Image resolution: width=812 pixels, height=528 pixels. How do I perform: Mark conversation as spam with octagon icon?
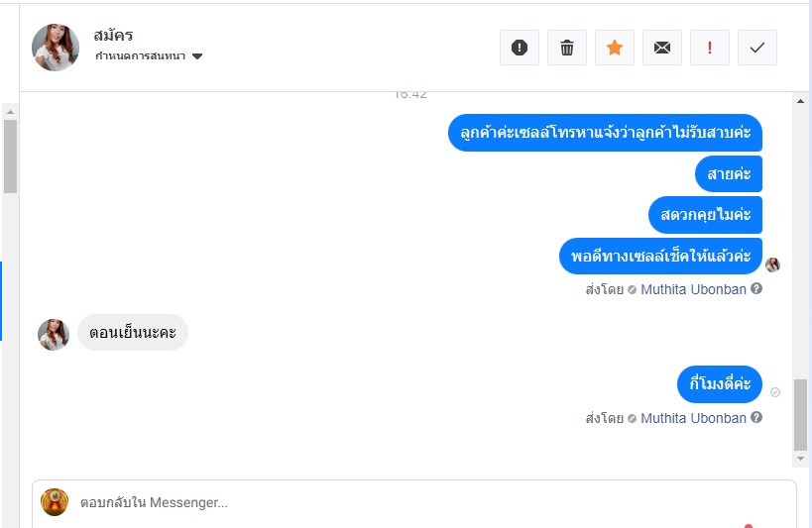click(520, 48)
